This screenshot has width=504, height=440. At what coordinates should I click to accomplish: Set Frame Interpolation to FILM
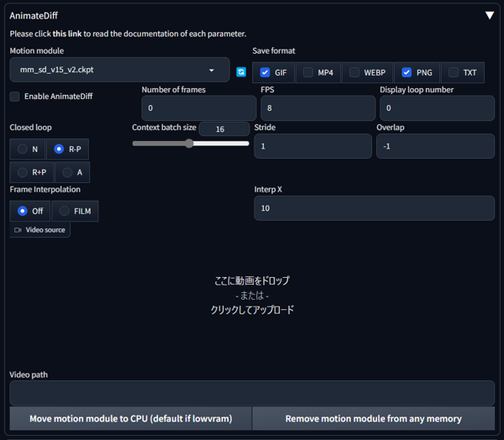(x=75, y=211)
